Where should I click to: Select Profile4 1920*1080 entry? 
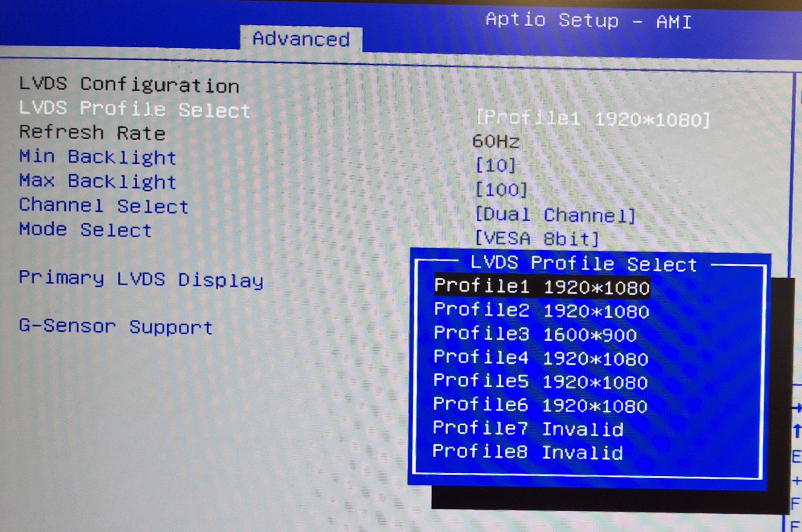[x=540, y=358]
